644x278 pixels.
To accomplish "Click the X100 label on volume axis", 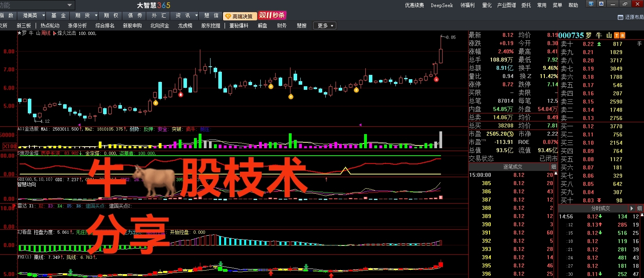I will [x=10, y=146].
